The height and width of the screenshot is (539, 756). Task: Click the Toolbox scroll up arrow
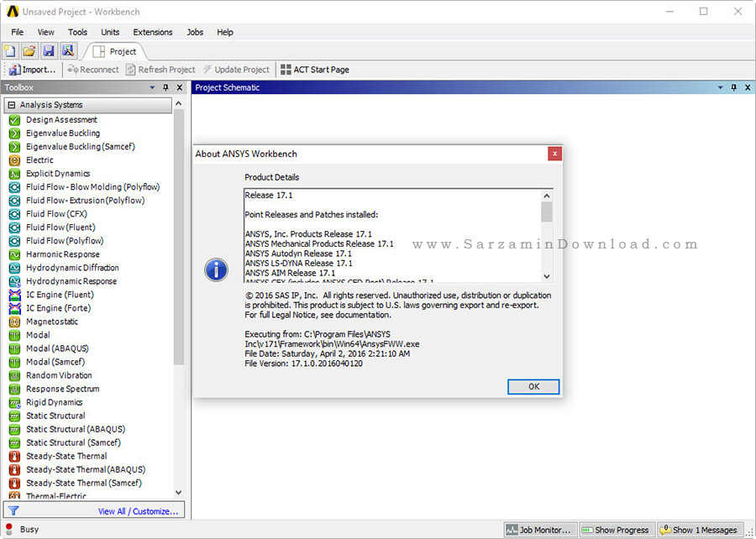pos(179,103)
